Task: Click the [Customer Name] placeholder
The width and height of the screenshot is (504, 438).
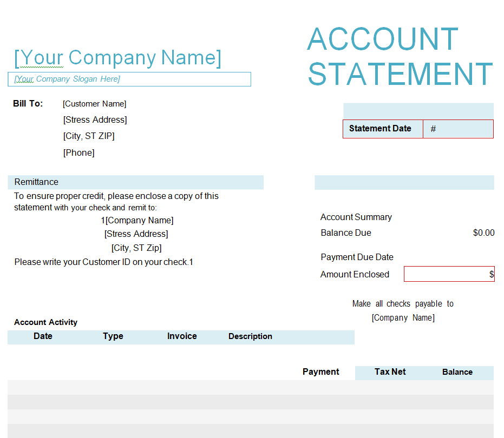Action: point(94,104)
